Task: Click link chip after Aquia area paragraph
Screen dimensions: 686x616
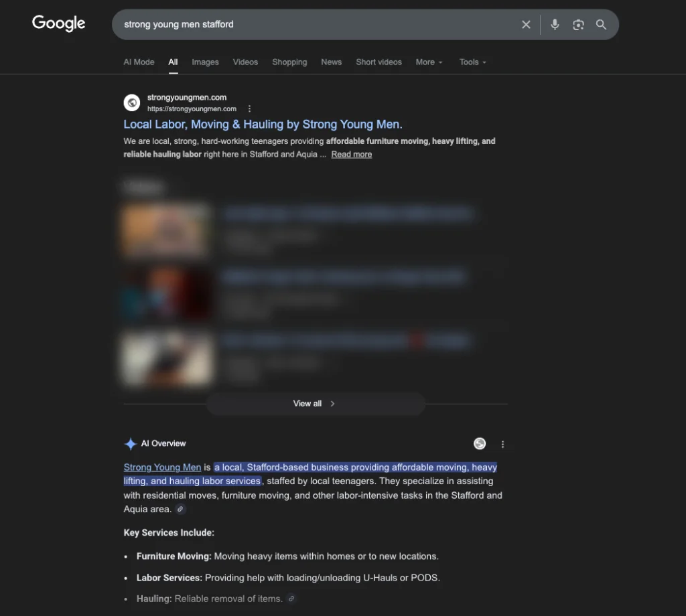Action: coord(180,510)
